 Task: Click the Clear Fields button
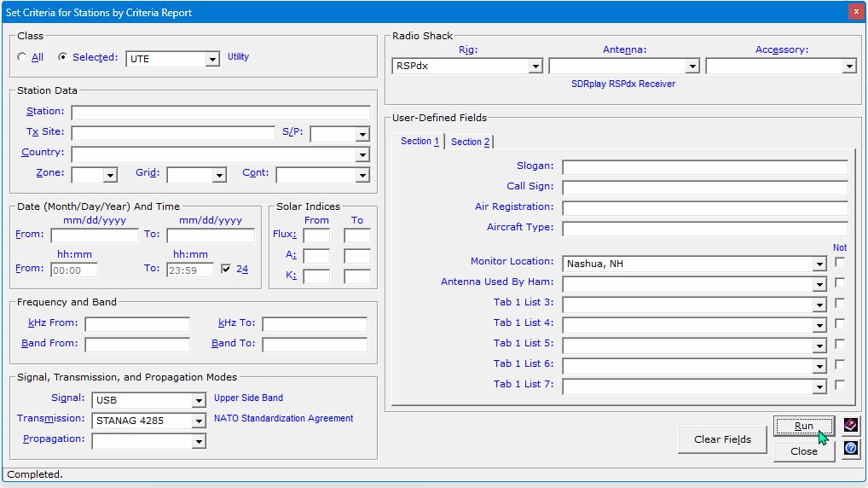click(x=722, y=439)
